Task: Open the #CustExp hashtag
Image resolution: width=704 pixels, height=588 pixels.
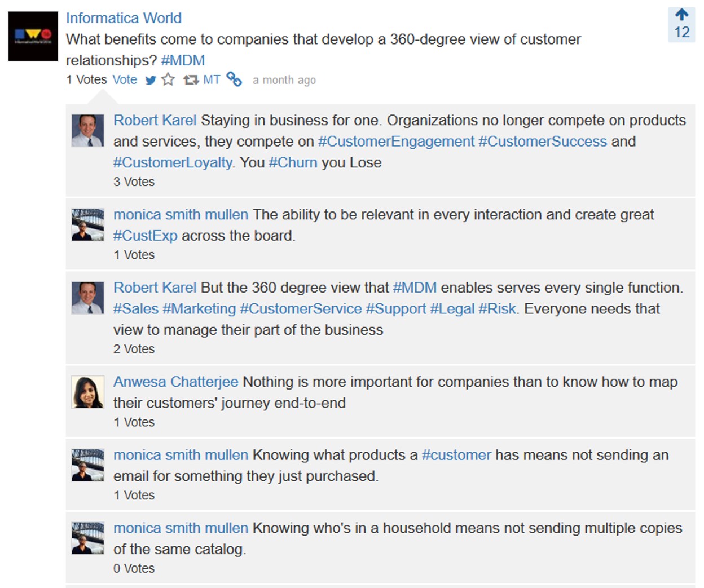Action: tap(146, 236)
